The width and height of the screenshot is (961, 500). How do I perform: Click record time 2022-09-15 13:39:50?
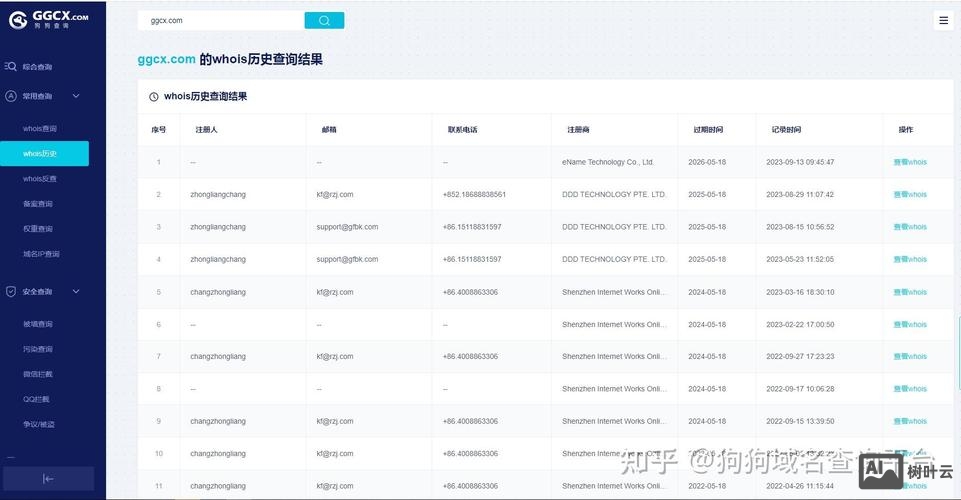coord(800,422)
